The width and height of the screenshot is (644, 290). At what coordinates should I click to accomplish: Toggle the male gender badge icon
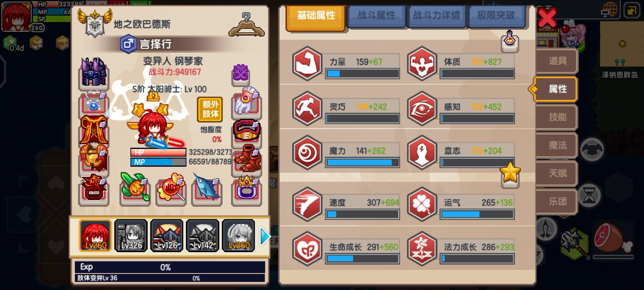pos(128,43)
